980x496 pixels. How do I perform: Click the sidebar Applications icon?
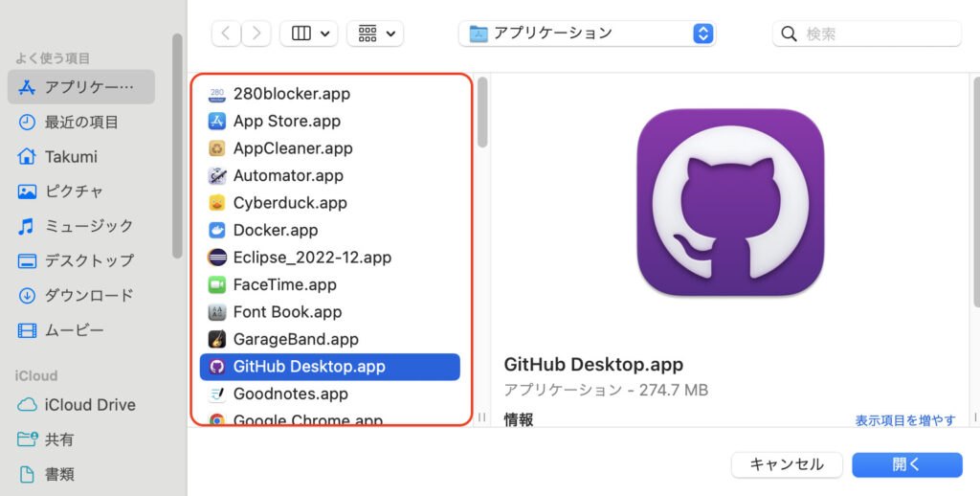point(27,87)
